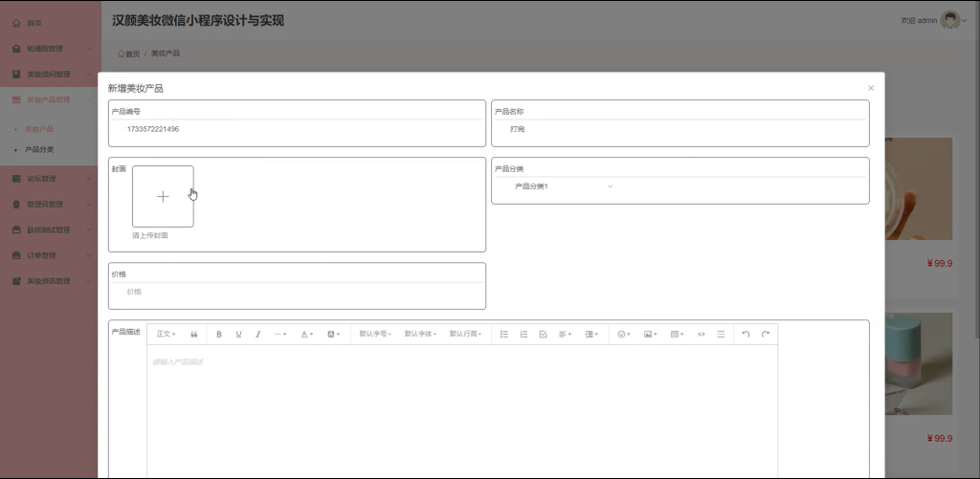Click the 美妆产品 breadcrumb link
Screen dimensions: 980x479
pyautogui.click(x=166, y=54)
